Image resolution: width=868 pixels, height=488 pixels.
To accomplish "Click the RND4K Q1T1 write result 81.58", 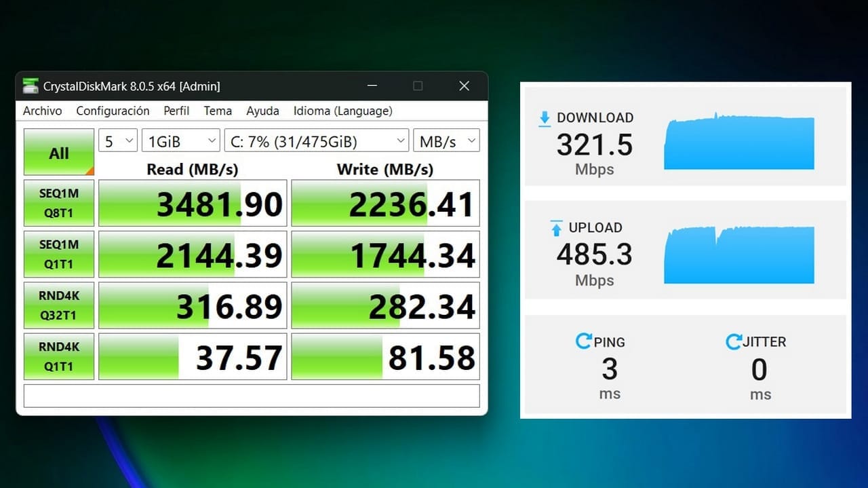I will click(x=385, y=356).
